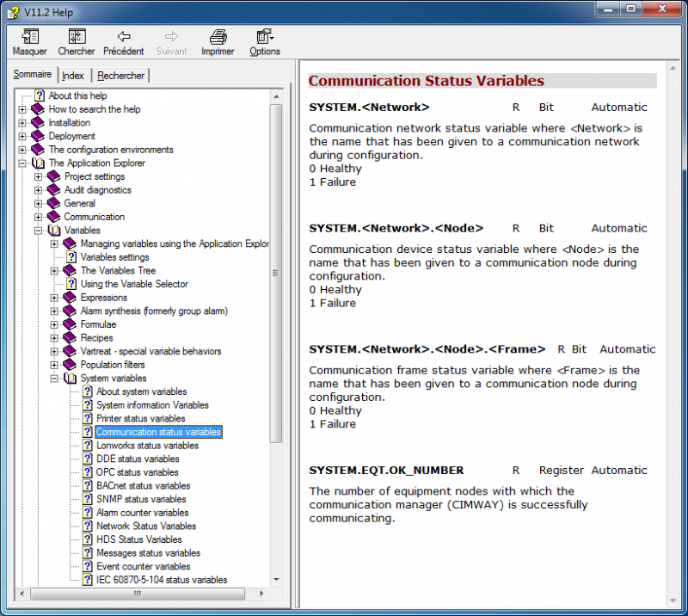Maximize the V11.2 Help window
Image resolution: width=688 pixels, height=616 pixels.
[630, 9]
